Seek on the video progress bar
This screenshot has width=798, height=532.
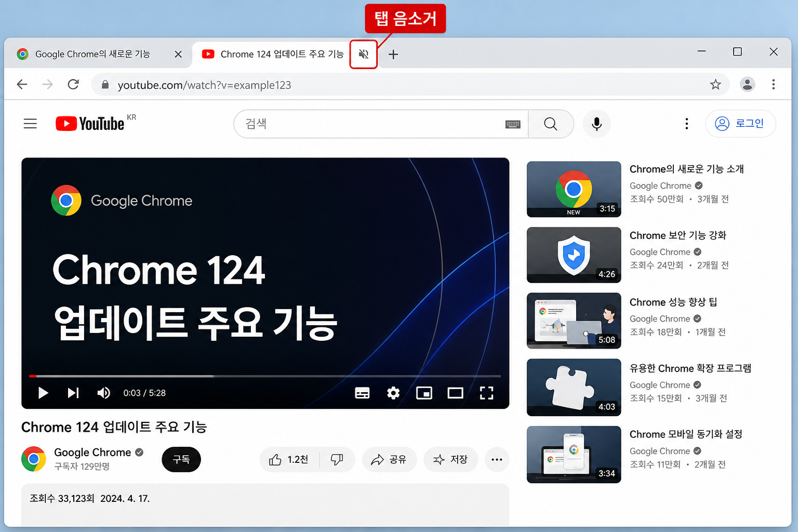coord(265,376)
